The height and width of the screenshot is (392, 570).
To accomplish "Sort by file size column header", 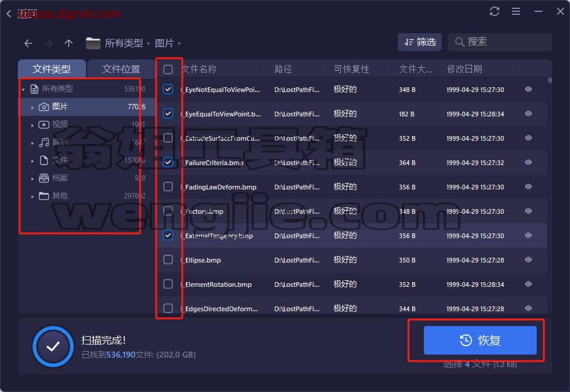I will click(x=416, y=69).
